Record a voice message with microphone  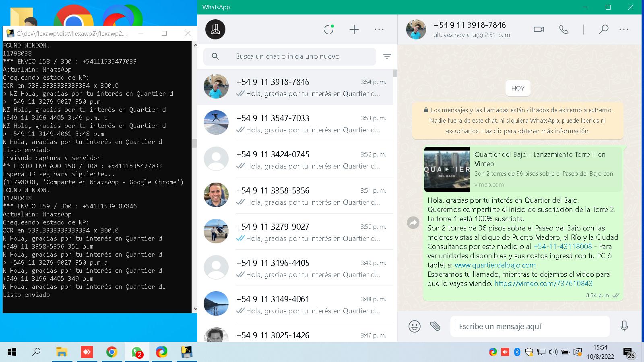coord(624,326)
